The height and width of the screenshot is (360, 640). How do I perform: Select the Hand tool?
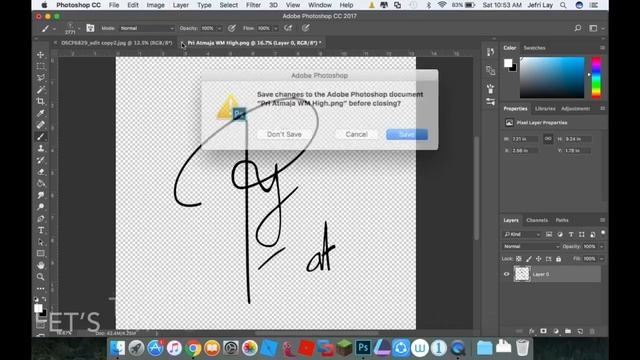(40, 265)
